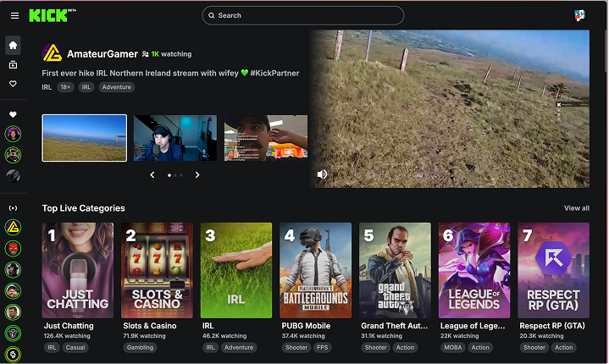Open the Just Chatting category card
609x364 pixels.
coord(78,270)
